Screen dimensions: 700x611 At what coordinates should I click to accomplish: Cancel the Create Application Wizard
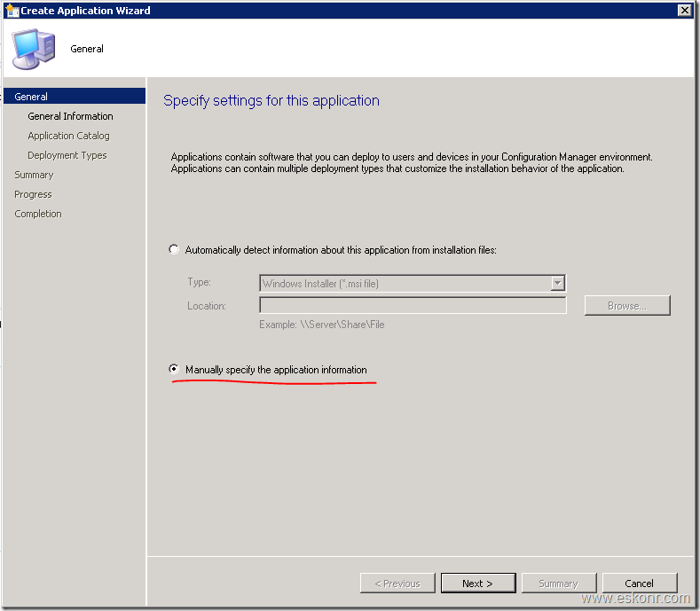click(639, 584)
